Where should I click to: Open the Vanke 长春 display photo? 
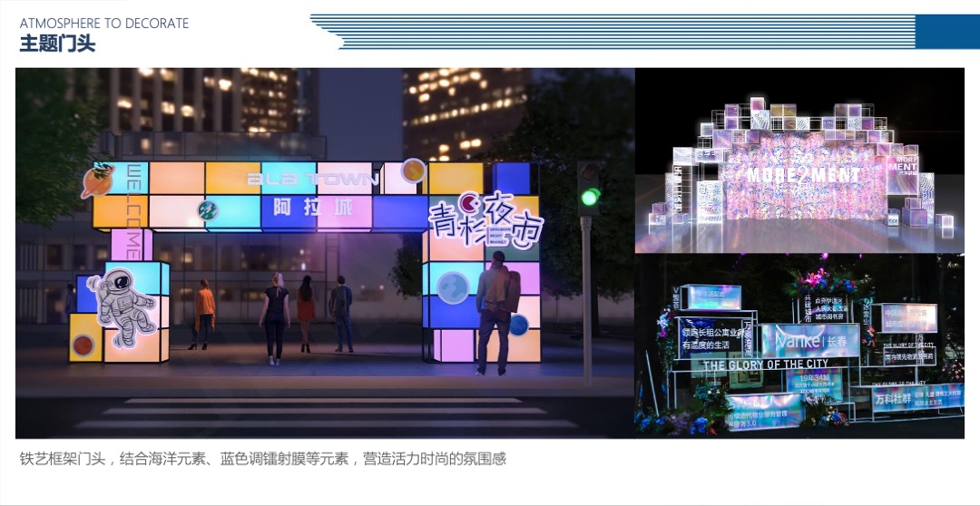pos(799,346)
